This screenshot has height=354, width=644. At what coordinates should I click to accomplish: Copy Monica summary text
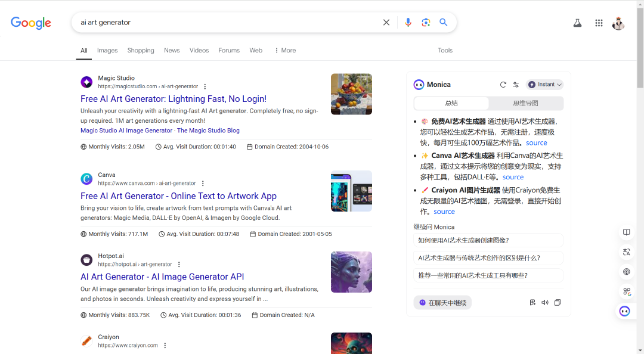point(558,303)
